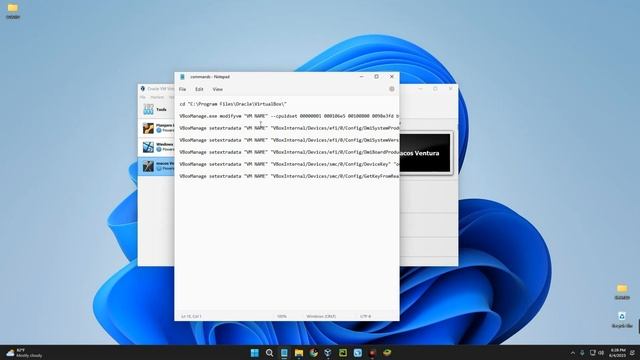The height and width of the screenshot is (360, 640).
Task: Click the smc DeviceKey setextradata line
Action: tap(289, 164)
